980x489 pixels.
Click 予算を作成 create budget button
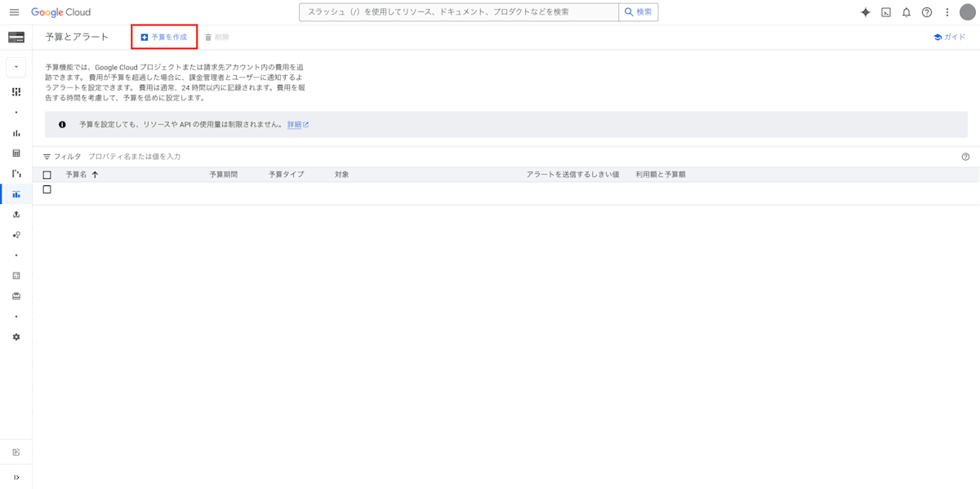pos(164,37)
